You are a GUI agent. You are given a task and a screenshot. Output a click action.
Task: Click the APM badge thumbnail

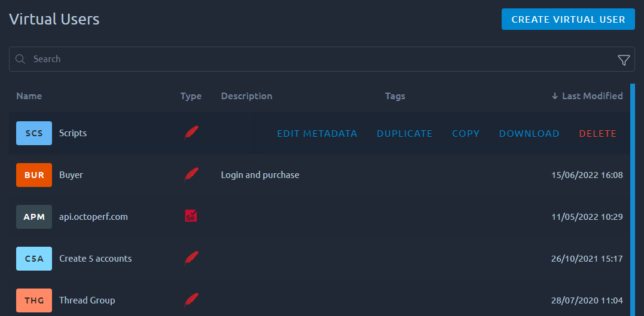click(34, 217)
